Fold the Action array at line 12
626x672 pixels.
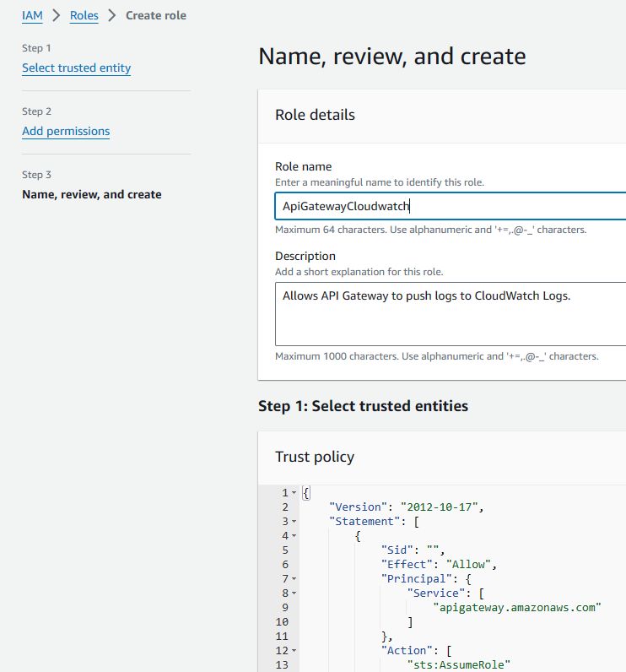(x=294, y=650)
